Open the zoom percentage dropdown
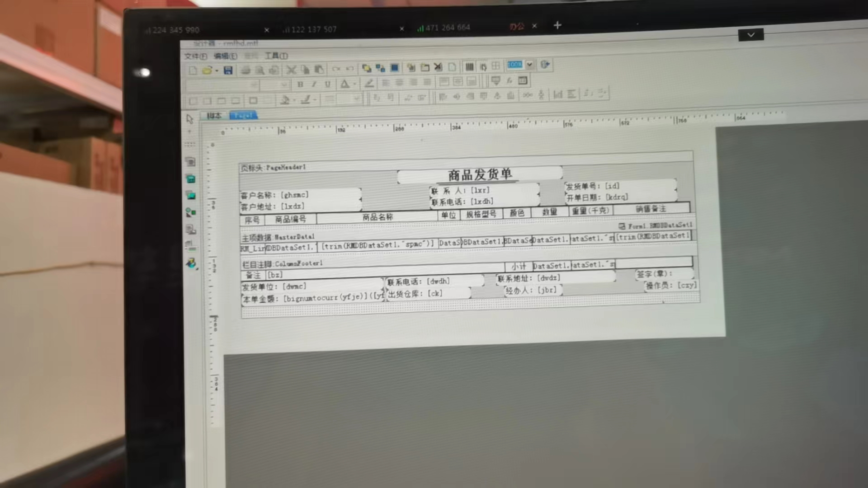Screen dimensions: 868x488 (x=529, y=65)
